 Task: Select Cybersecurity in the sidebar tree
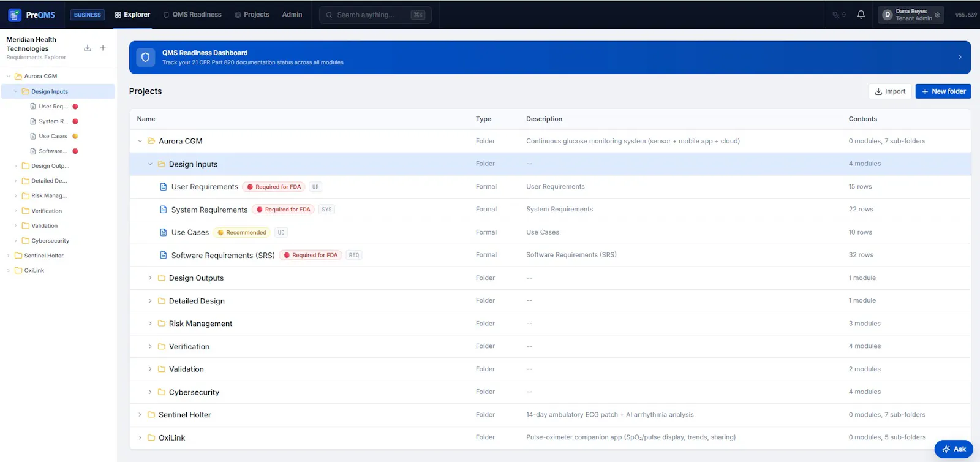[50, 241]
